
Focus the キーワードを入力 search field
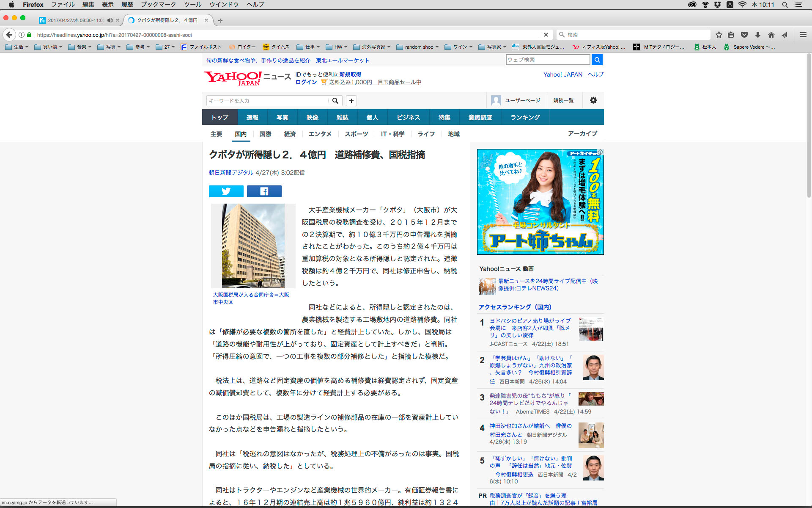(267, 101)
